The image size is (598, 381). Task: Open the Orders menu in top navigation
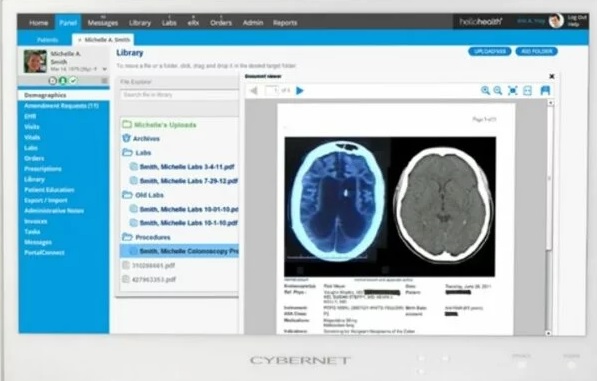(x=221, y=23)
